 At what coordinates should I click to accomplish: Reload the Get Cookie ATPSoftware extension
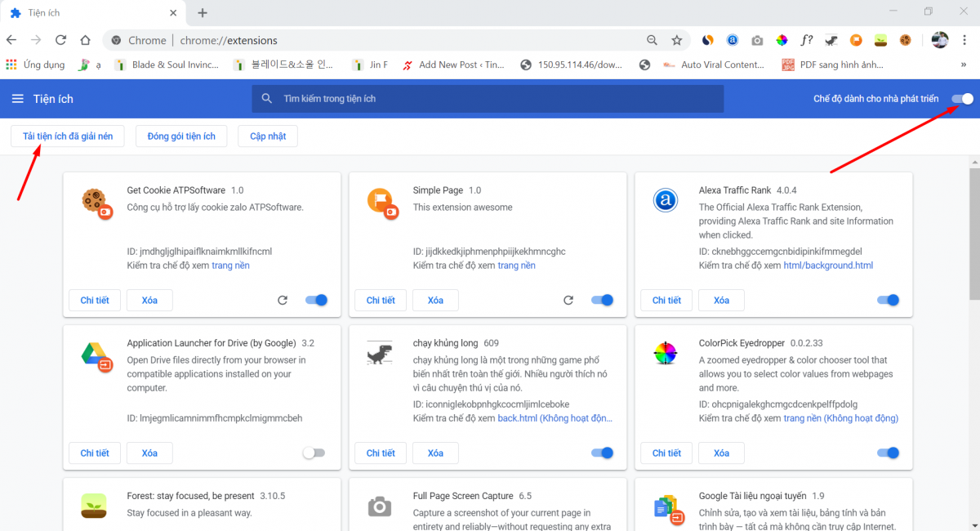[x=283, y=301]
